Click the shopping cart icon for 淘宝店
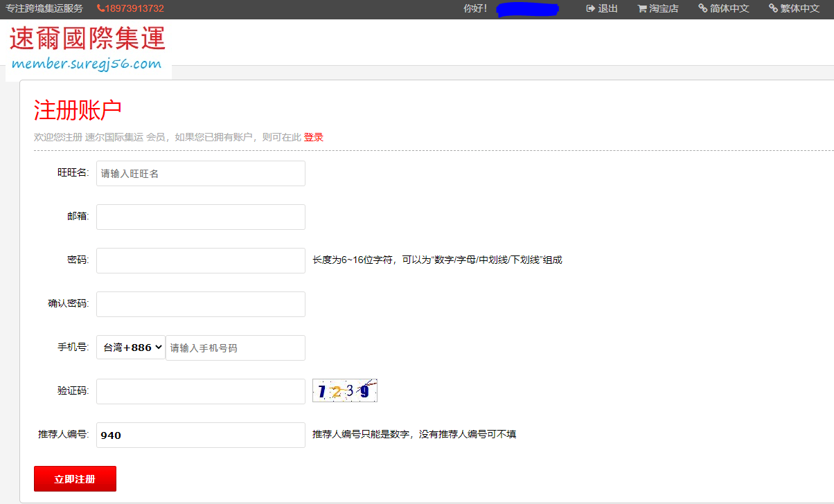Image resolution: width=834 pixels, height=504 pixels. [642, 9]
